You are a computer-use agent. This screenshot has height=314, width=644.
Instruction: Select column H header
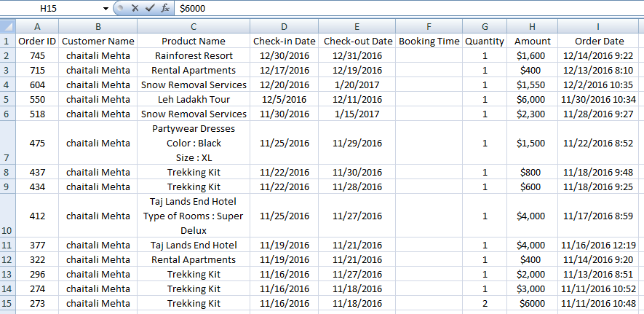[532, 27]
